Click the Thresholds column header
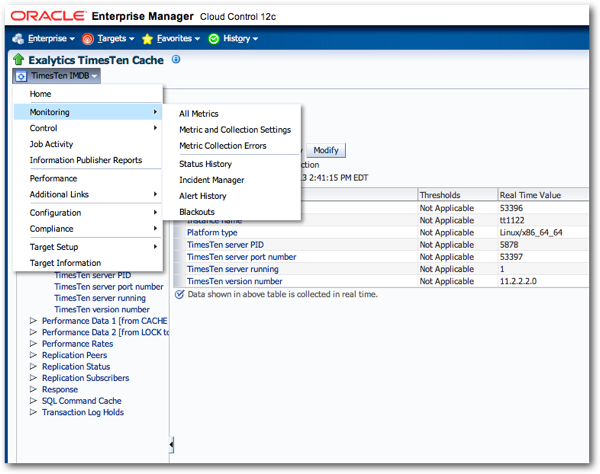Viewport: 600px width, 474px height. point(457,195)
